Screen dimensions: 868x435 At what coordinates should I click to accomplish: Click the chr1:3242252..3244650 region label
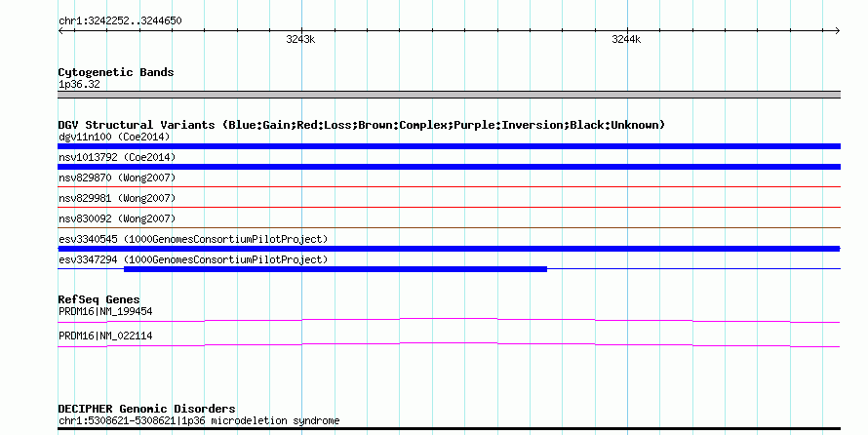click(120, 21)
